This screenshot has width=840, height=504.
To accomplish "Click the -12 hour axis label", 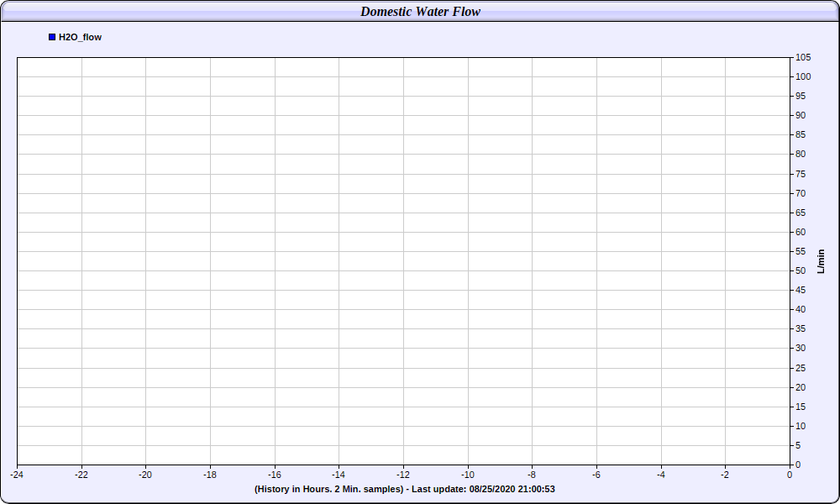I will (403, 475).
